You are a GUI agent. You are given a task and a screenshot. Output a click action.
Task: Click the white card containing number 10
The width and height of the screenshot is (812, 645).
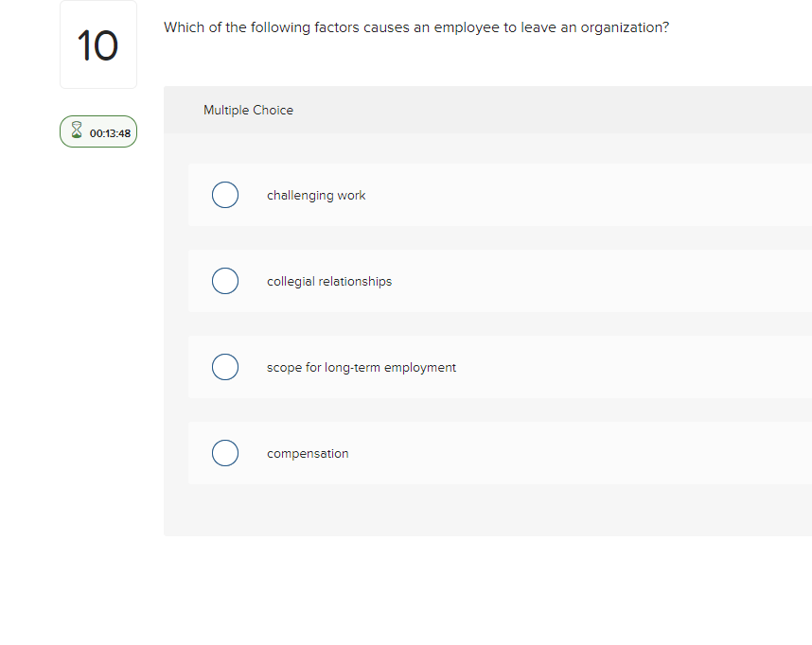(98, 44)
